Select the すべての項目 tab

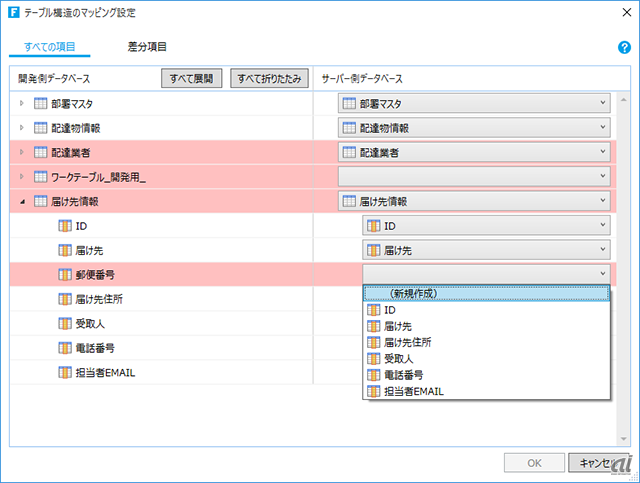point(50,47)
